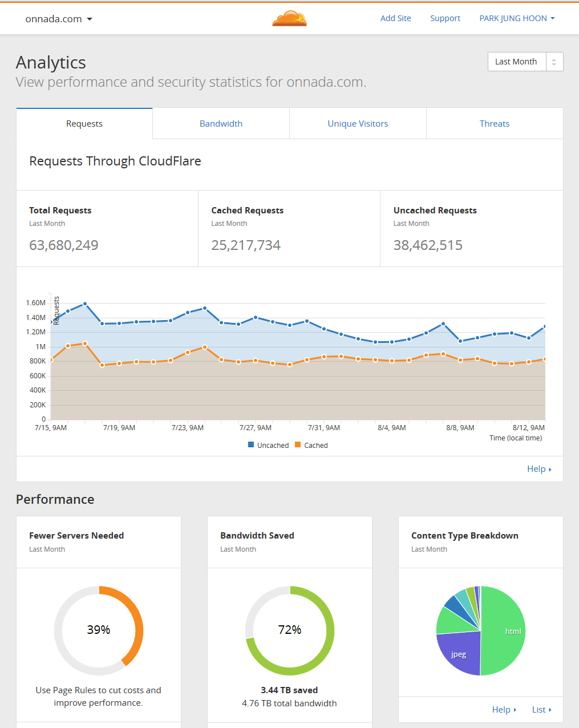The image size is (579, 728).
Task: Switch to the Bandwidth tab
Action: [x=221, y=124]
